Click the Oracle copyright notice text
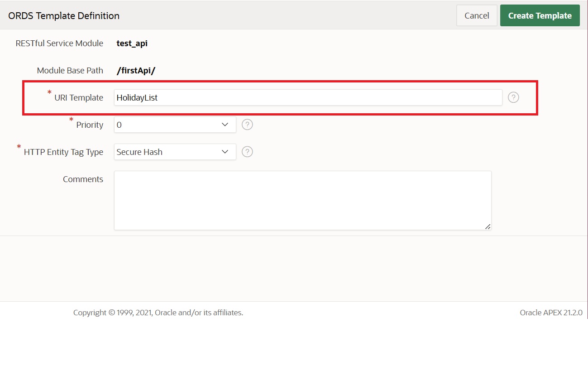The width and height of the screenshot is (588, 371). [158, 313]
